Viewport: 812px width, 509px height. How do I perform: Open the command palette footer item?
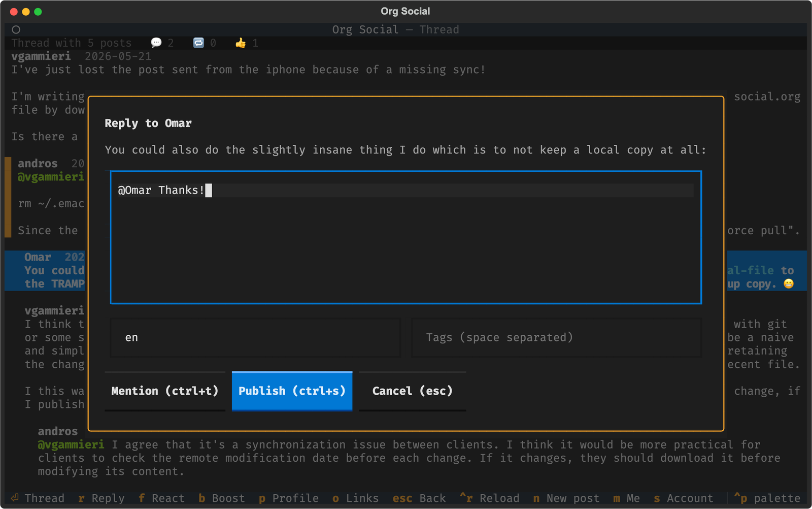pyautogui.click(x=767, y=498)
